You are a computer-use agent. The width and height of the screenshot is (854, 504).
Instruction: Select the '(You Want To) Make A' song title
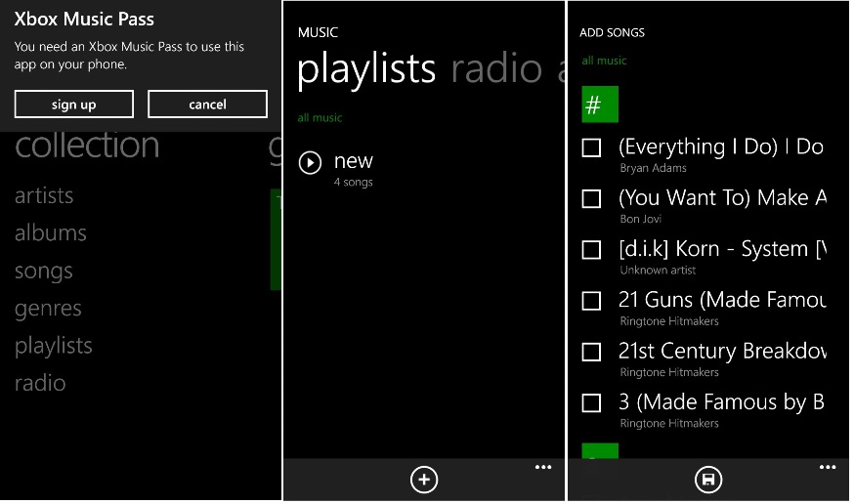tap(723, 197)
